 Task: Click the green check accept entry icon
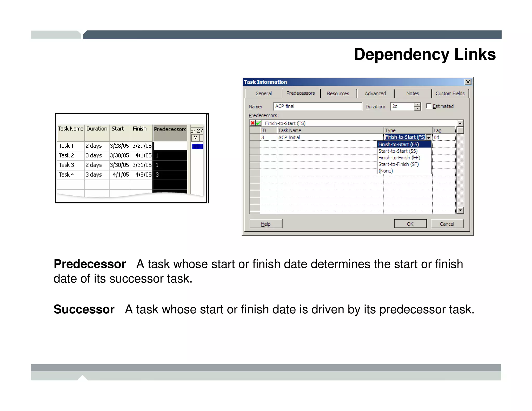(x=258, y=123)
